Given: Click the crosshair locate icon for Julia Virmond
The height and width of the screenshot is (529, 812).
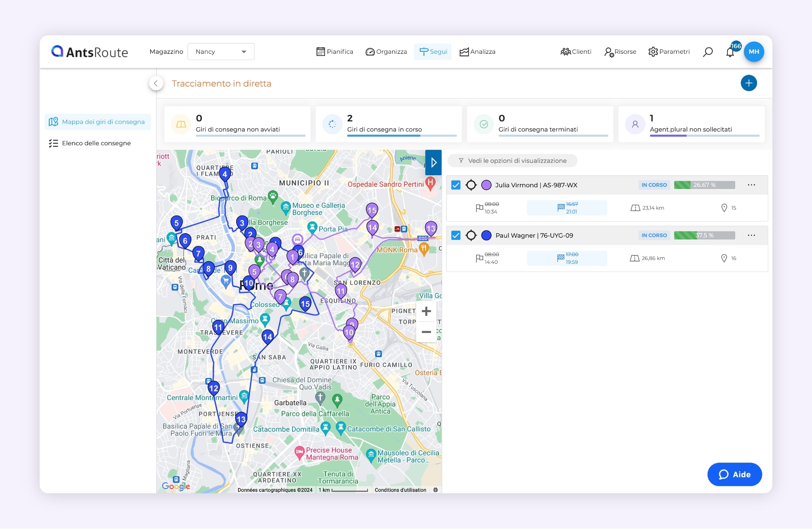Looking at the screenshot, I should (x=471, y=185).
